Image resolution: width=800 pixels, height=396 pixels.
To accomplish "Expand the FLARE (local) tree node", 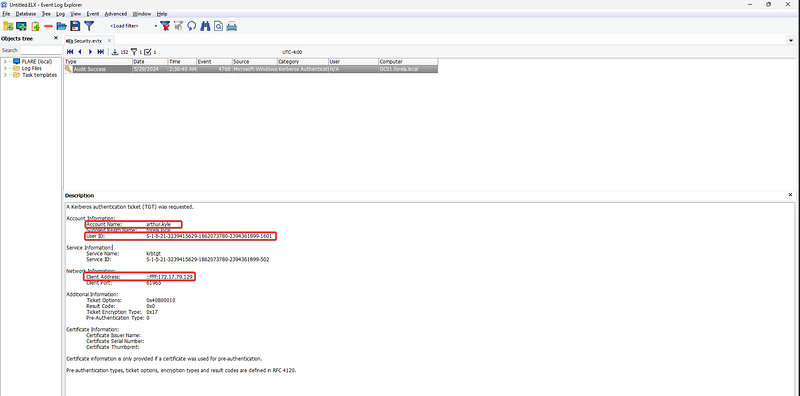I will (5, 62).
